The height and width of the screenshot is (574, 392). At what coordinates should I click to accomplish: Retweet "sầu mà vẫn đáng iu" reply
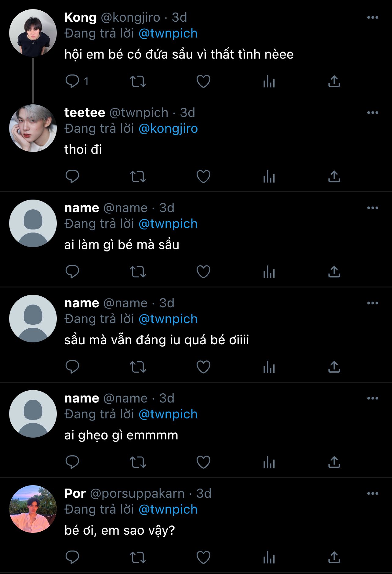[138, 367]
